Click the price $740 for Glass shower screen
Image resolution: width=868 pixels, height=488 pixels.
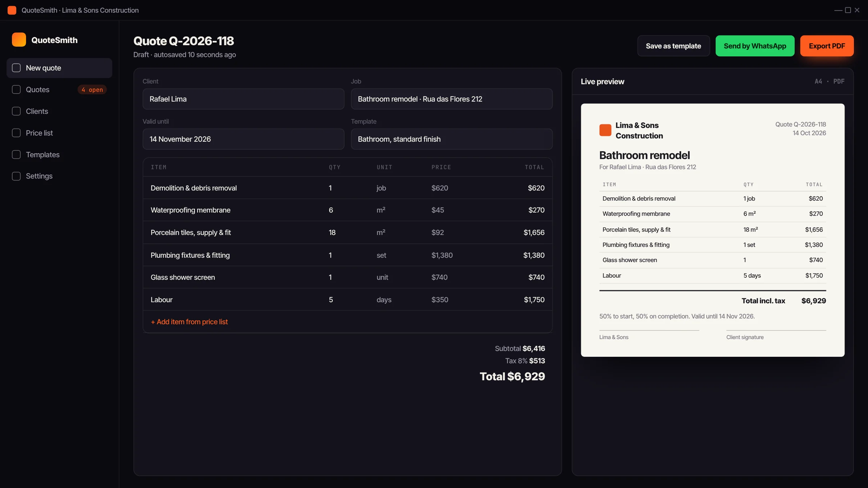tap(439, 277)
